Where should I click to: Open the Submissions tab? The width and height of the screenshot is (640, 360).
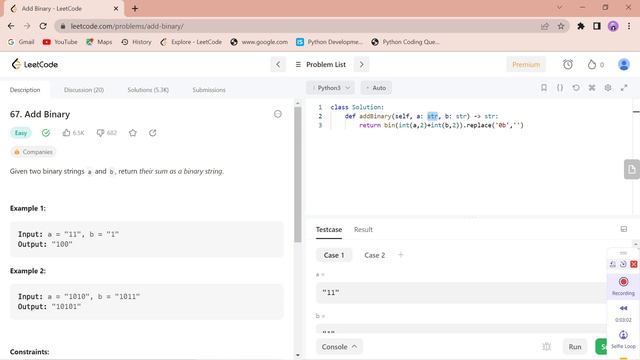pyautogui.click(x=209, y=90)
